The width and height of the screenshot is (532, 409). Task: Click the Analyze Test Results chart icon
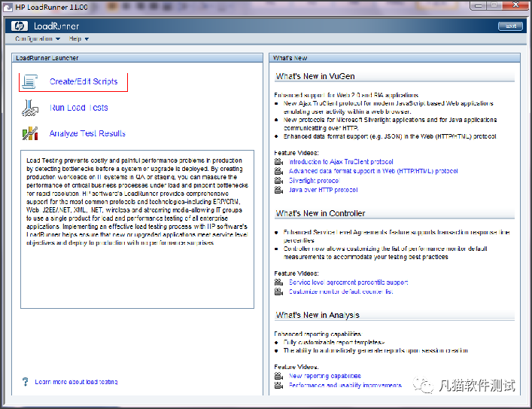[30, 133]
